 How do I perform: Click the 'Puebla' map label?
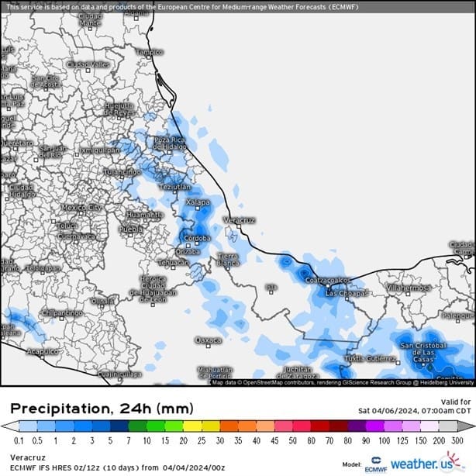coord(130,229)
